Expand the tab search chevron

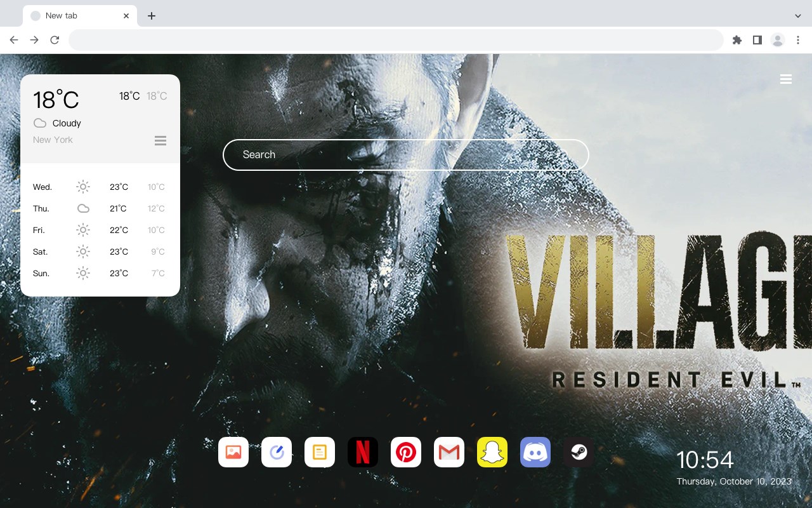coord(798,16)
